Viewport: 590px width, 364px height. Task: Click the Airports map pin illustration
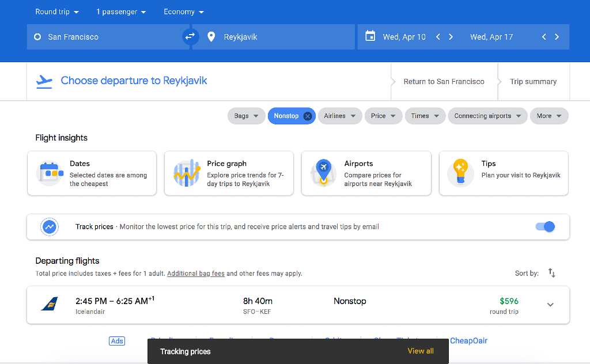pyautogui.click(x=323, y=173)
